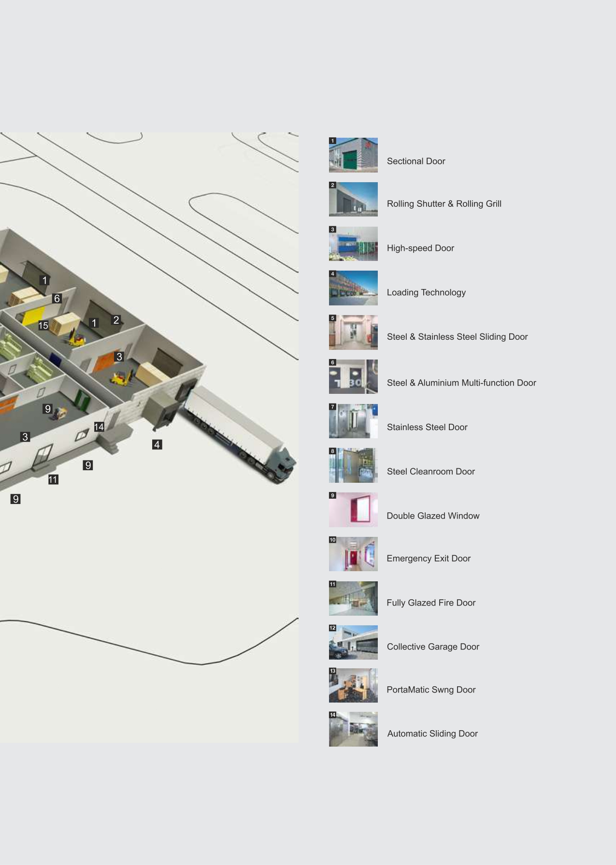
Task: Select the Rolling Shutter & Rolling Grill photo
Action: coord(353,199)
